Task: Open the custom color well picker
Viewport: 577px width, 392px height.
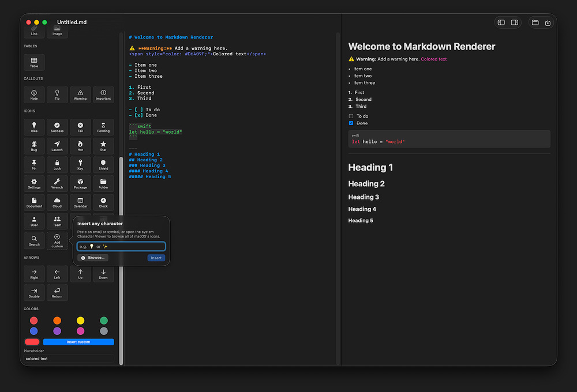Action: point(32,342)
